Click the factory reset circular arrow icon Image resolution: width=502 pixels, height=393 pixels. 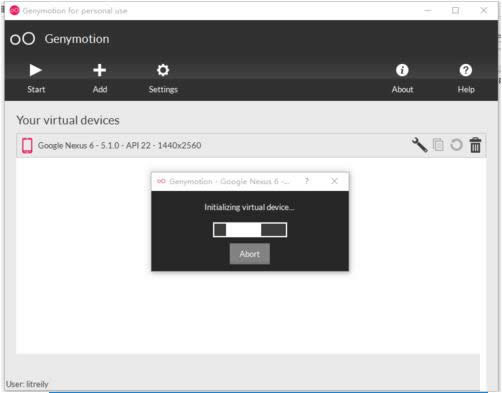(456, 145)
